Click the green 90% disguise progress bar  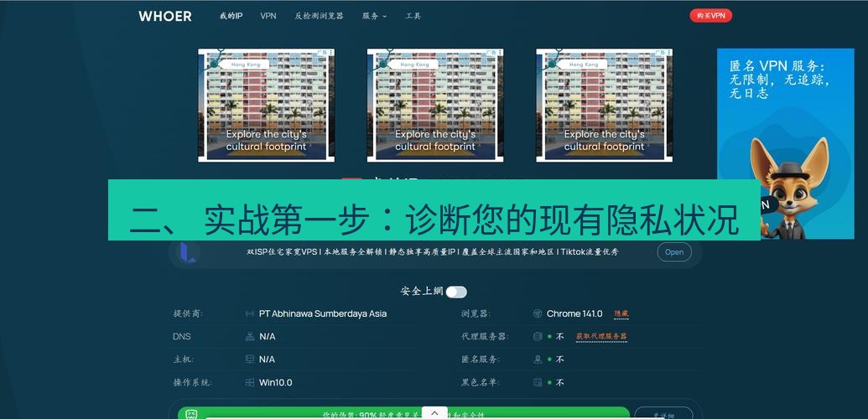[403, 413]
